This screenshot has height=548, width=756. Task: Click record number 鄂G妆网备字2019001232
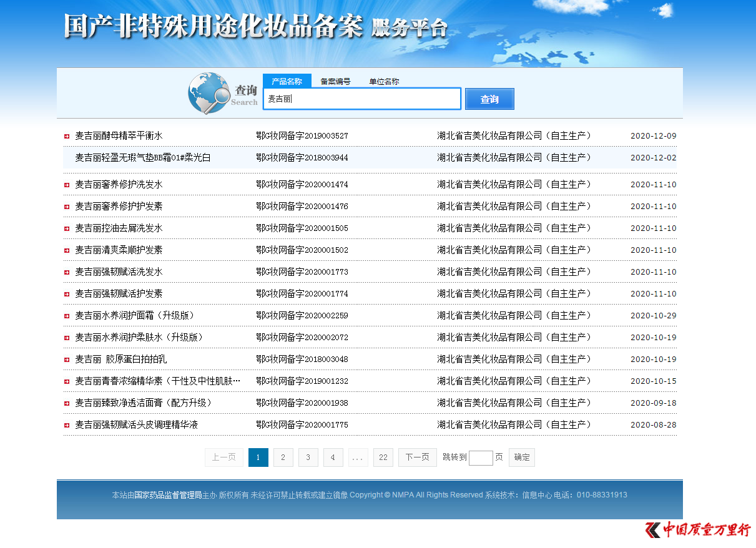[x=302, y=381]
